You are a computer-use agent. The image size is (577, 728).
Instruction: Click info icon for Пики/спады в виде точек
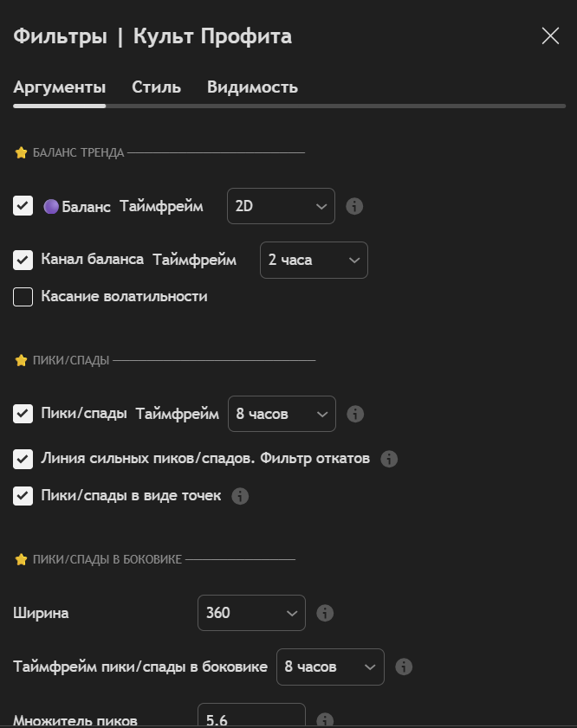click(x=241, y=496)
